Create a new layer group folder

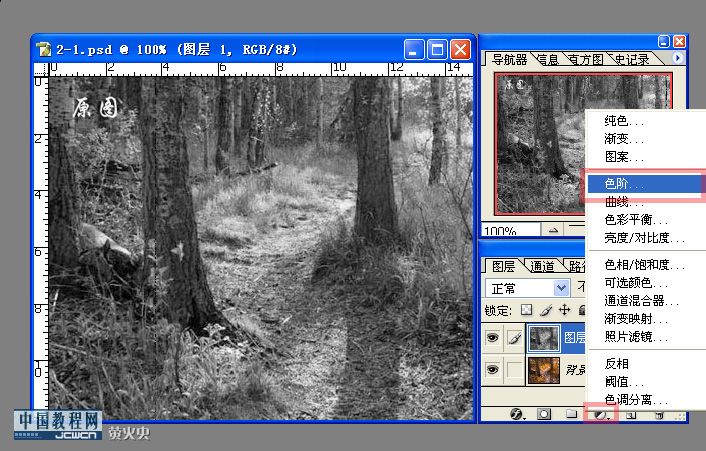point(571,414)
